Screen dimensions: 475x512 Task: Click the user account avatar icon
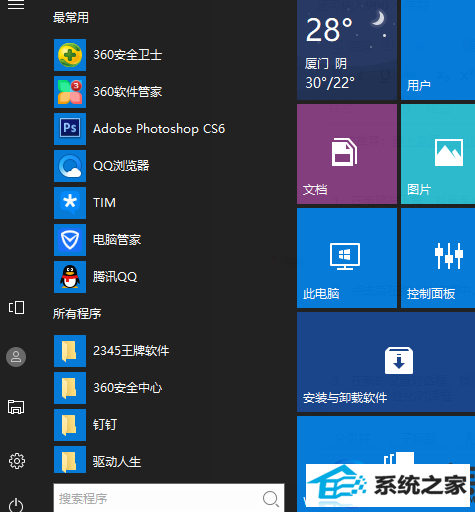(x=16, y=357)
